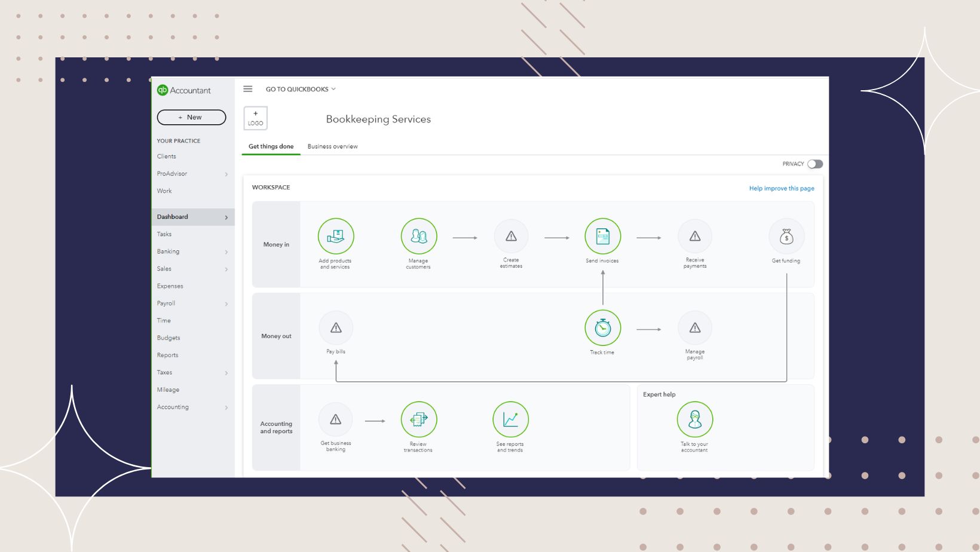The image size is (980, 552).
Task: Open the Help improve this page link
Action: coord(782,188)
